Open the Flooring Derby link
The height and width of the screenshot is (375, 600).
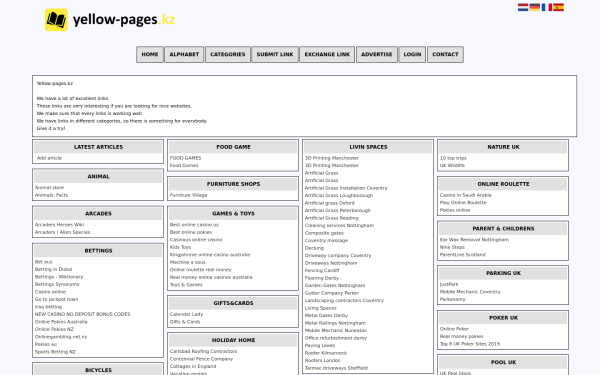click(322, 278)
